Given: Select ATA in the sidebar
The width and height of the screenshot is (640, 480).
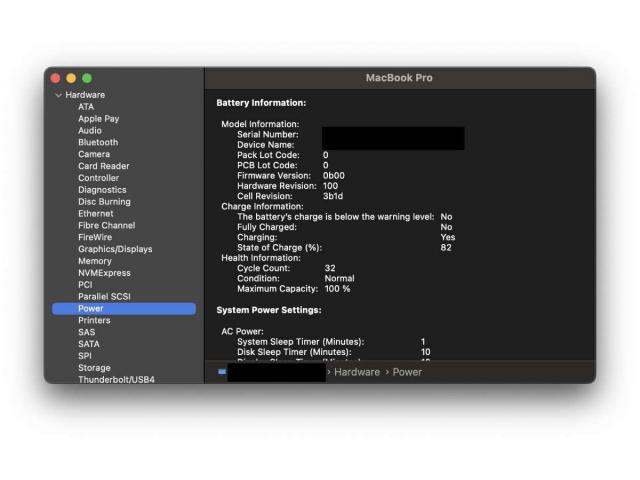Looking at the screenshot, I should (x=86, y=107).
